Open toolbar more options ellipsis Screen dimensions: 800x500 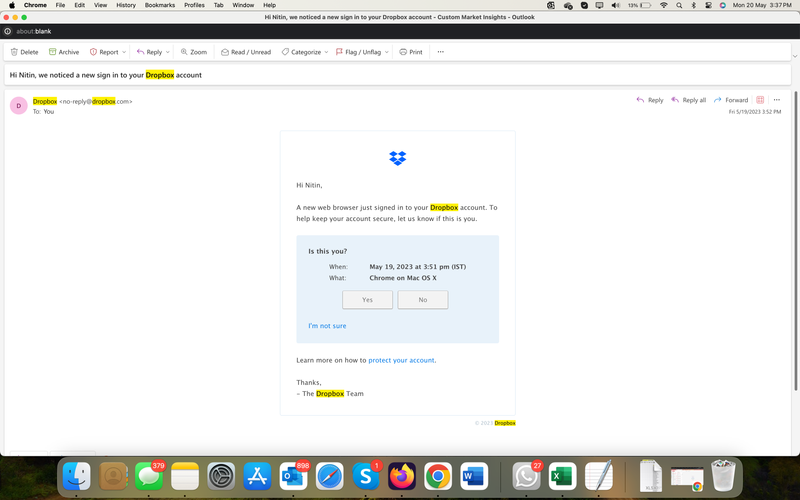(x=441, y=52)
